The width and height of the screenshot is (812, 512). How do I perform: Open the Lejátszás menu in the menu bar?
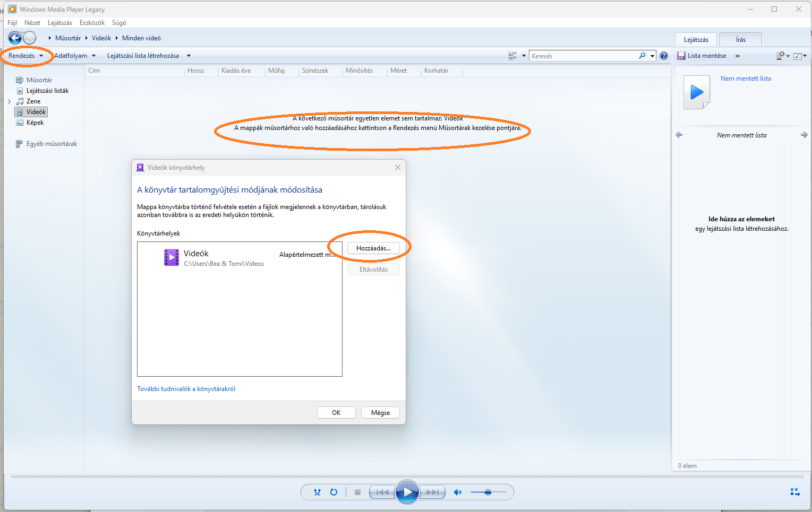click(60, 23)
